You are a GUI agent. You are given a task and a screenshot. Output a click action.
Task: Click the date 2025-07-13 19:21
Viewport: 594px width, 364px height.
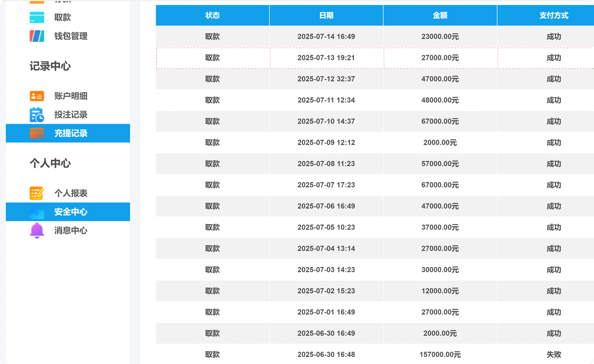326,58
